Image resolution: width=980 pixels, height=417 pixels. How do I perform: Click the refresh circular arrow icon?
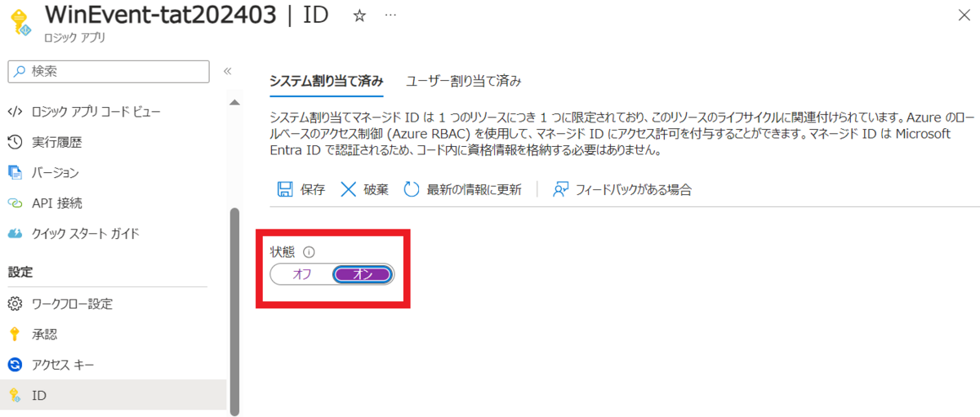click(x=412, y=189)
